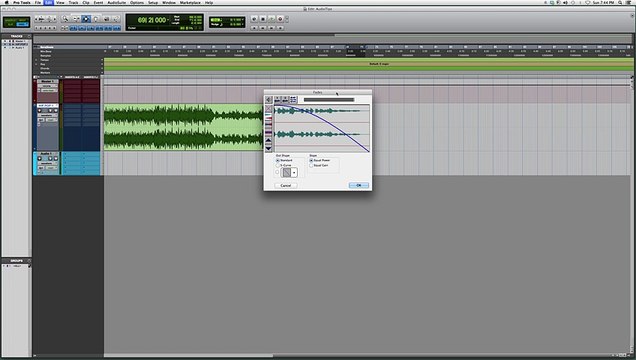
Task: Open the Tracks list popup menu
Action: pyautogui.click(x=29, y=36)
